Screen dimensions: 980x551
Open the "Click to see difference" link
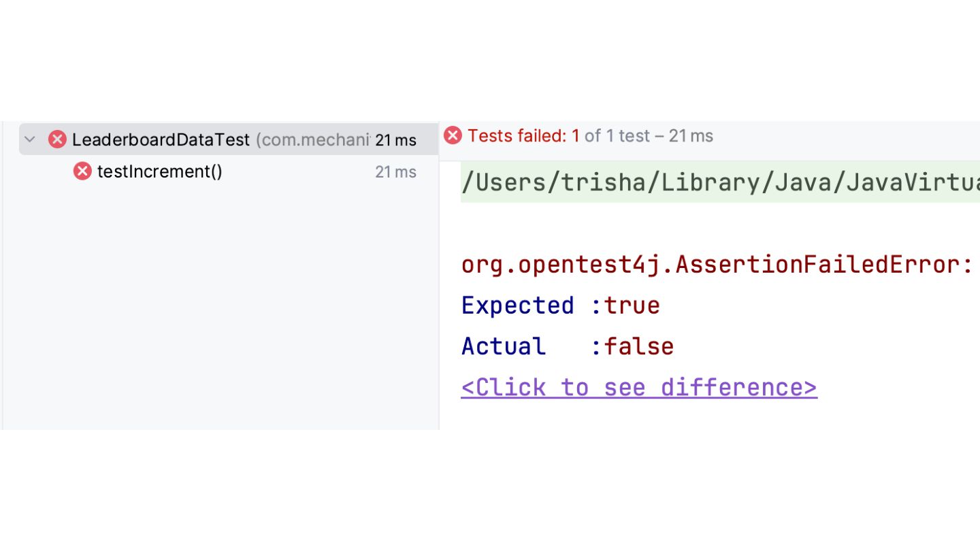638,387
